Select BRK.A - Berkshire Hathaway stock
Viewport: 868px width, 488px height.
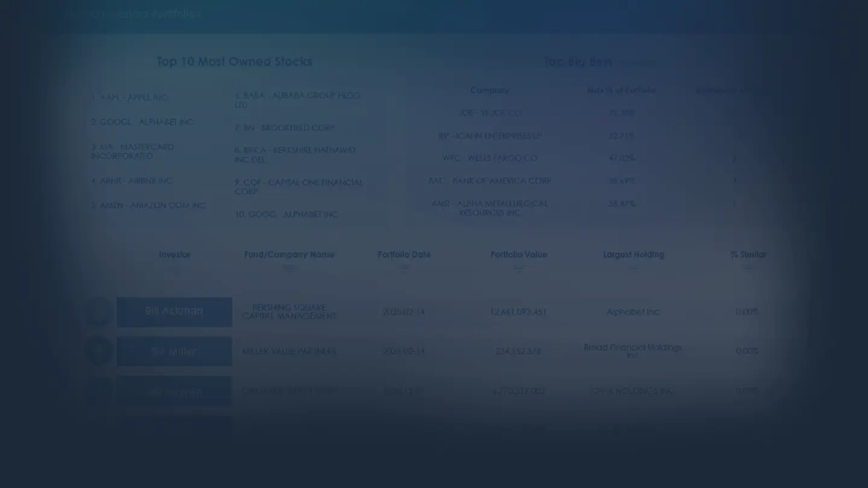pyautogui.click(x=296, y=155)
